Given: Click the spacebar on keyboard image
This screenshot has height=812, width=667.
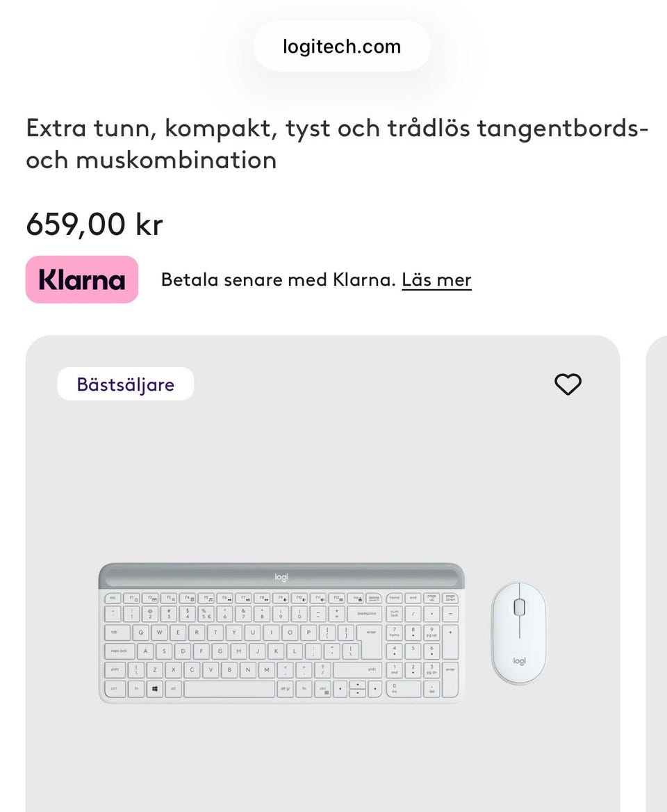Looking at the screenshot, I should [229, 689].
